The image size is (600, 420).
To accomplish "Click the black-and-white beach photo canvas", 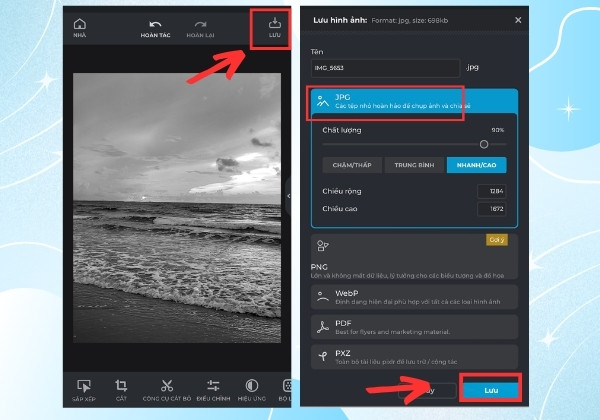I will pyautogui.click(x=177, y=208).
